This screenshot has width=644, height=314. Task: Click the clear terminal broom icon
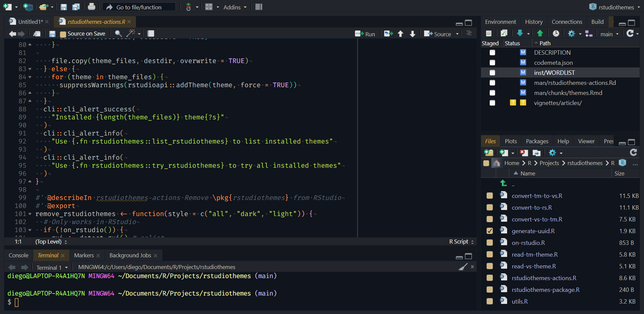(x=463, y=267)
